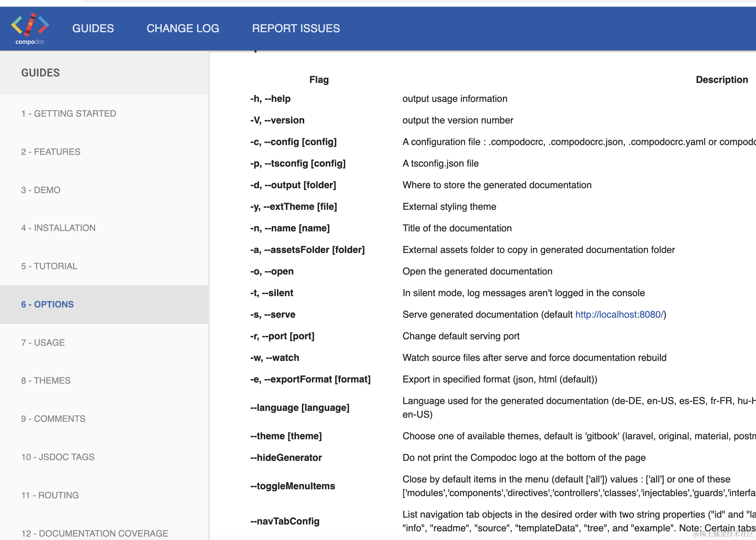The height and width of the screenshot is (540, 756).
Task: Click the Flag column header
Action: [319, 80]
